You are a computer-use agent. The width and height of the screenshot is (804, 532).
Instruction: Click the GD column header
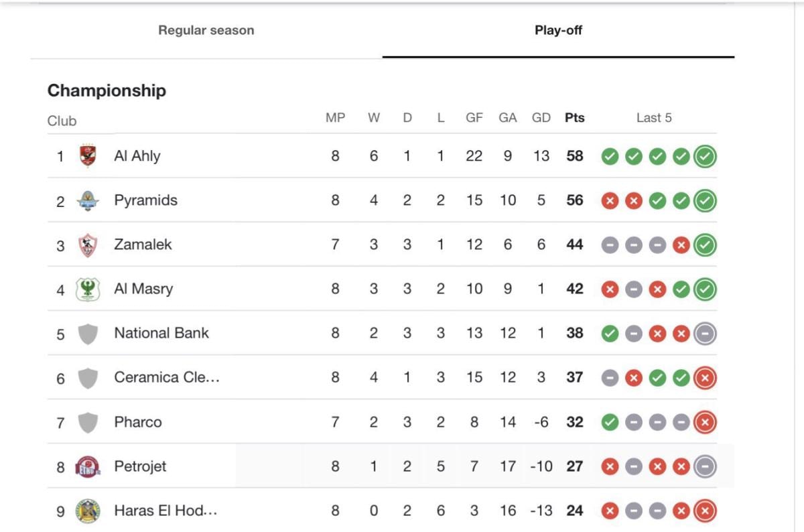[x=541, y=118]
